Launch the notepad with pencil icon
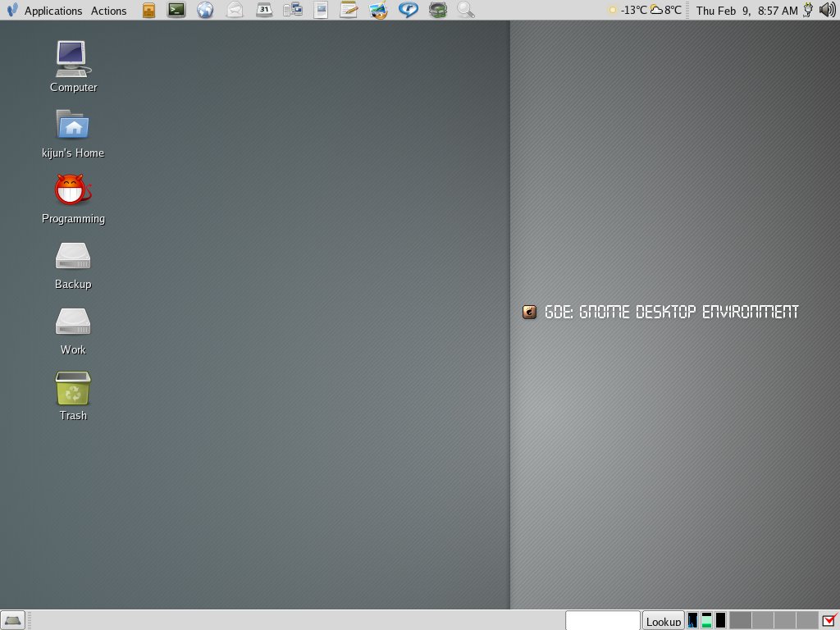The image size is (840, 630). point(349,10)
